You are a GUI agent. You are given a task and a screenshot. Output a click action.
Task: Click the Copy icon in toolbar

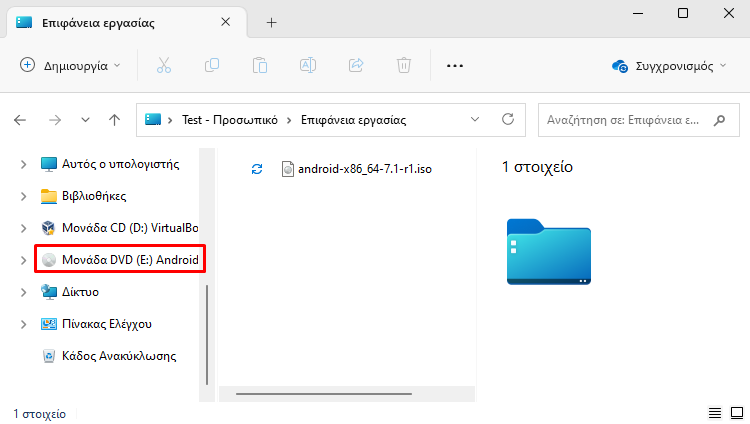(x=212, y=65)
